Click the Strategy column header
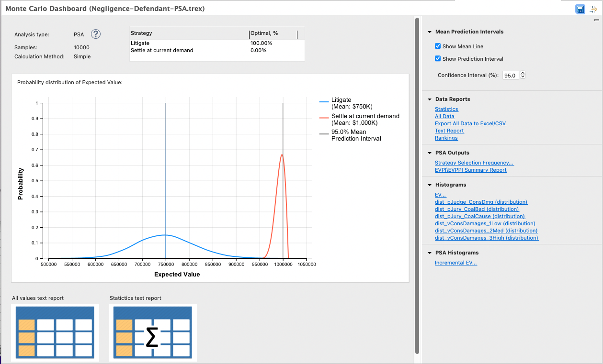 pyautogui.click(x=189, y=33)
